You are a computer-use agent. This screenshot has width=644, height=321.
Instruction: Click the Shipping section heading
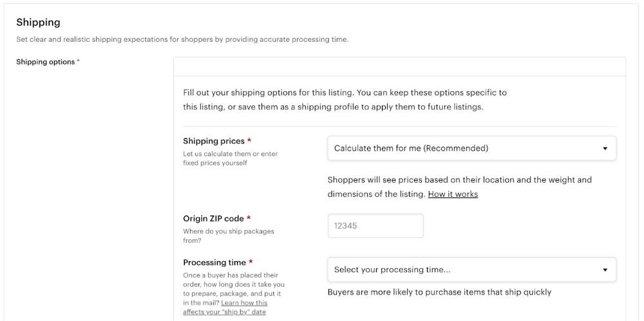click(x=38, y=23)
